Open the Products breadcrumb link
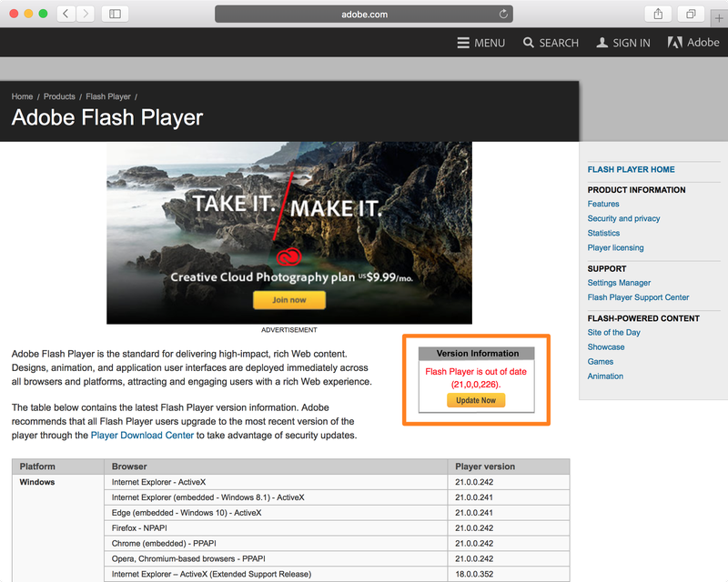The image size is (728, 582). tap(59, 96)
